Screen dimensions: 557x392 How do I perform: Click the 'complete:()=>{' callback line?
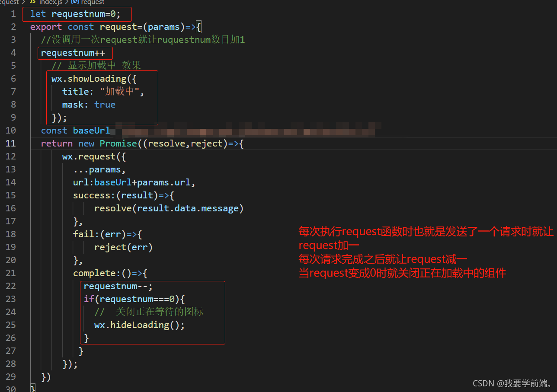(x=110, y=273)
